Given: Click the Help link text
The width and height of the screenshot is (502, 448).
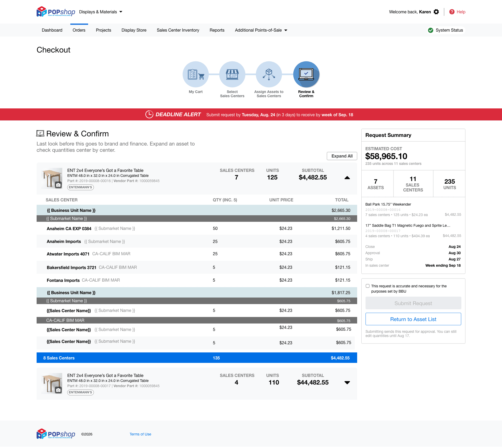Looking at the screenshot, I should point(461,12).
